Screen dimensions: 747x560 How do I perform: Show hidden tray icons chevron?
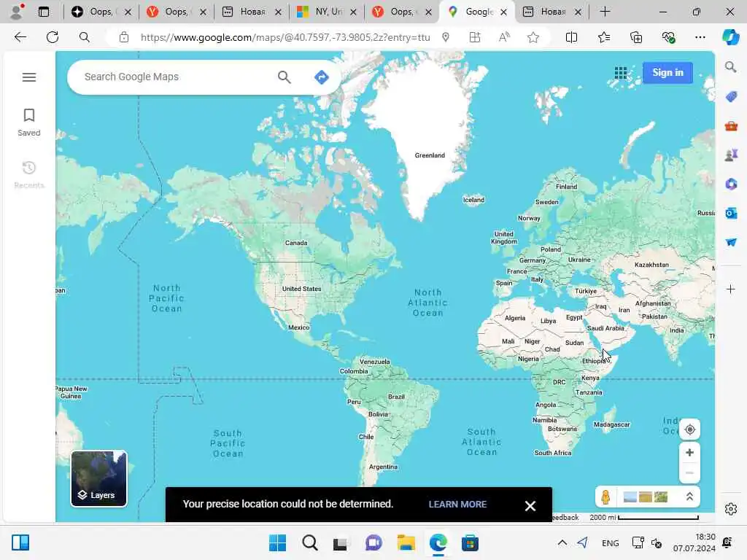[562, 542]
